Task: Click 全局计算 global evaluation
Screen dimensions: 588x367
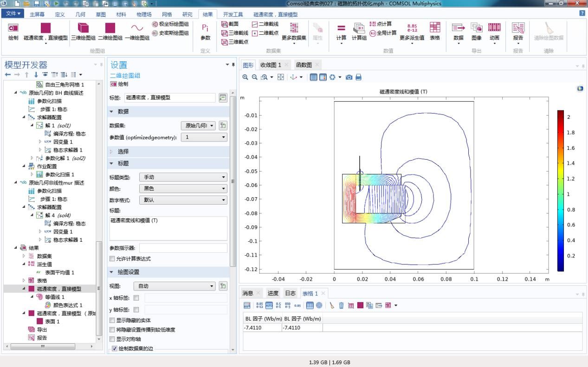Action: click(383, 33)
